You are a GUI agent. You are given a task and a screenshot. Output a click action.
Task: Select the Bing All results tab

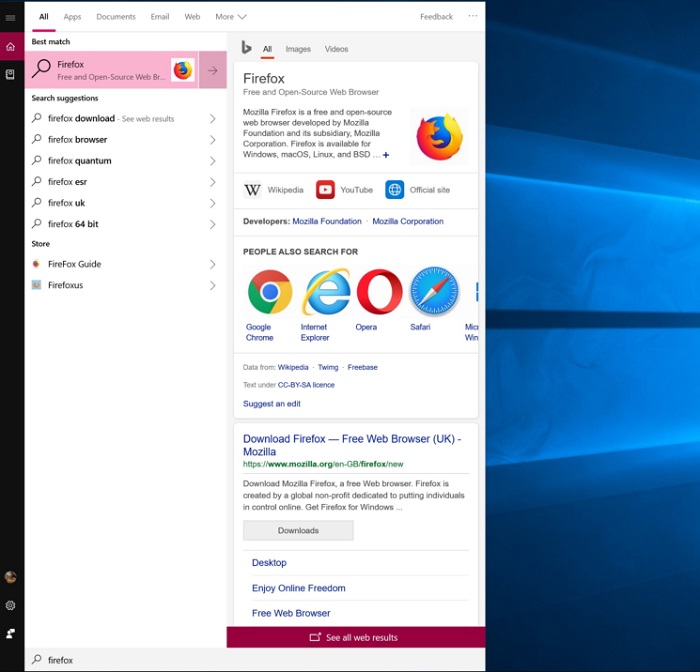[267, 49]
